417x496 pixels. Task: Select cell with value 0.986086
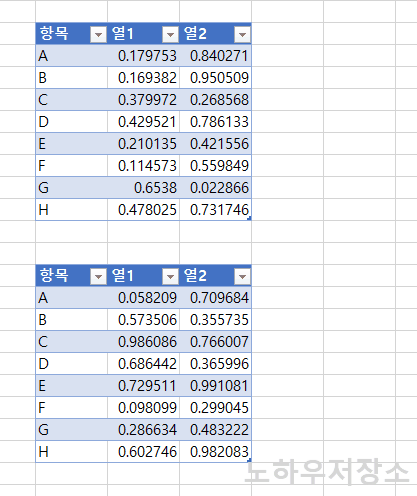(144, 342)
